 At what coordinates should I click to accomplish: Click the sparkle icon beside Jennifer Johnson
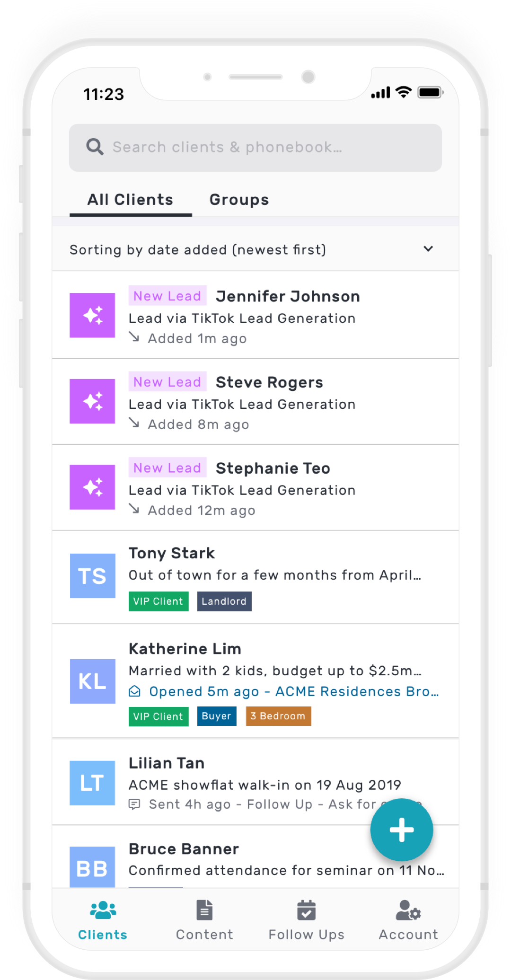92,315
